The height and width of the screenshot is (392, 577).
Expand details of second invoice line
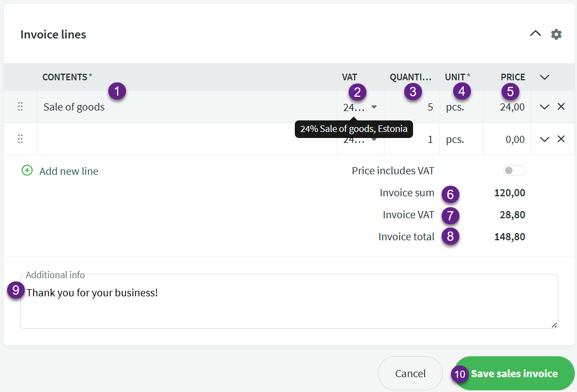pyautogui.click(x=545, y=139)
